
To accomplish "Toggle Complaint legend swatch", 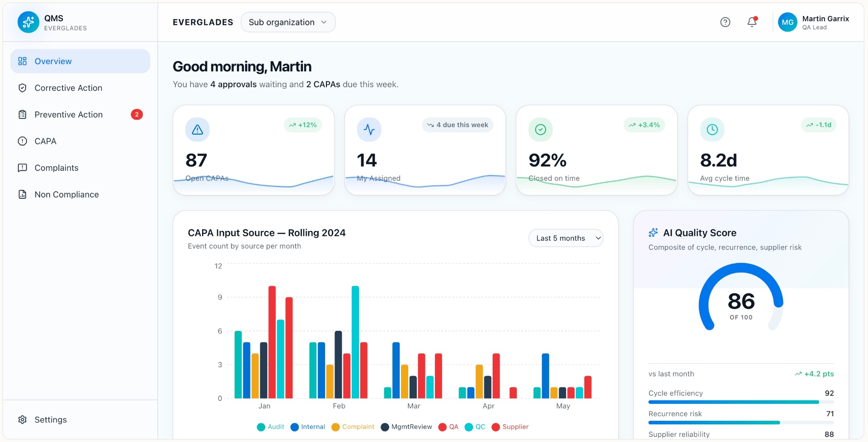I will tap(335, 427).
